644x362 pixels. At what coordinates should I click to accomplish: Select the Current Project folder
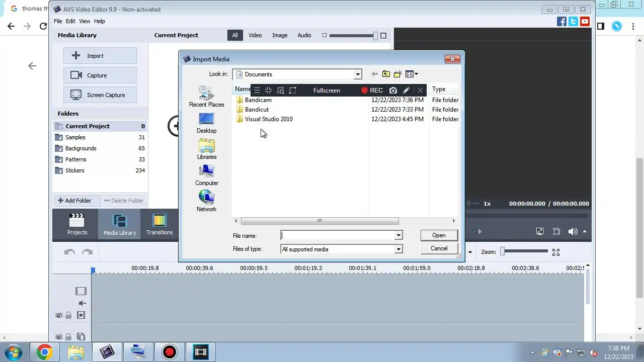[x=100, y=126]
